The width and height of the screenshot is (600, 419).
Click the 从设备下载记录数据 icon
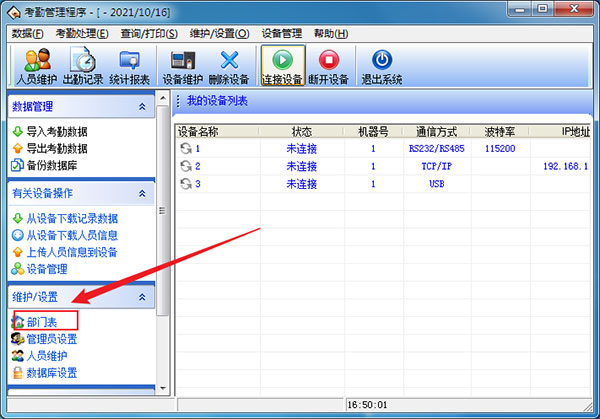(x=18, y=218)
